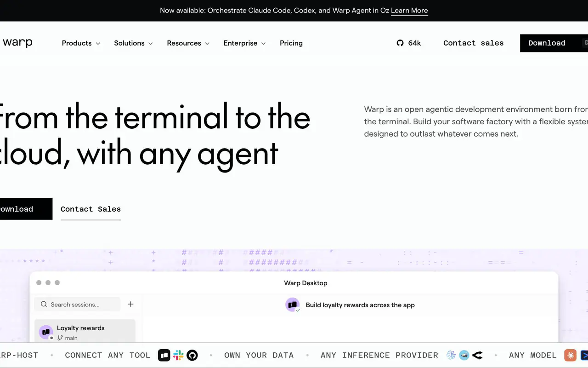Click the 'ANY MODEL' ticker text
The height and width of the screenshot is (368, 588).
click(533, 355)
